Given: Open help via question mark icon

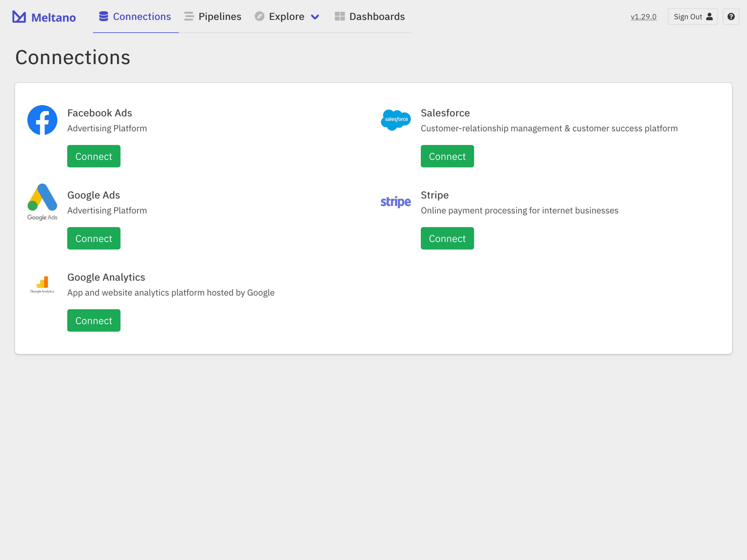Looking at the screenshot, I should pos(731,16).
